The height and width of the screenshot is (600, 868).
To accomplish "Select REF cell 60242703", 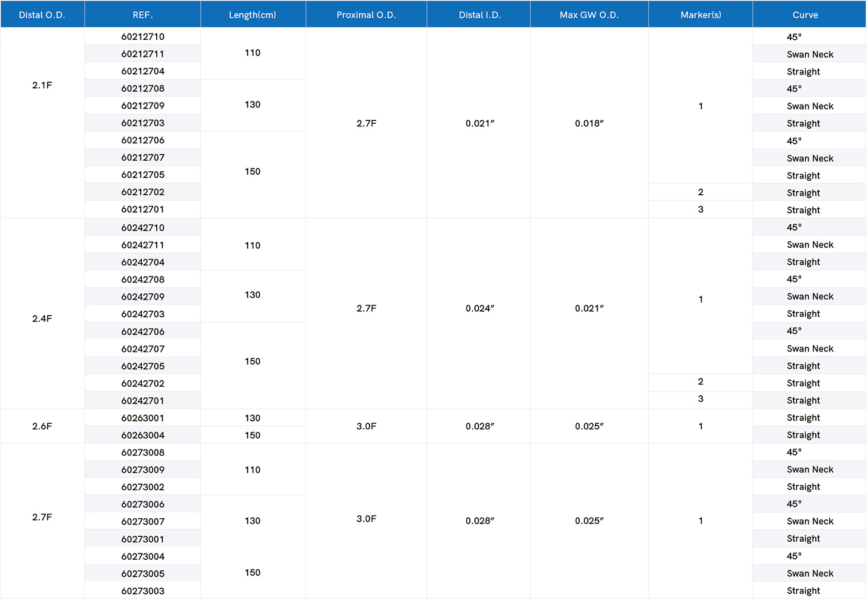I will (143, 315).
